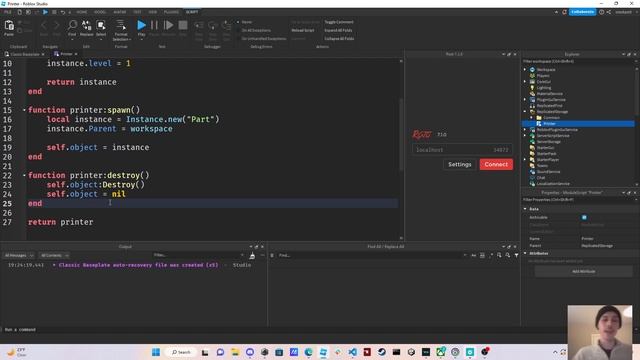640x360 pixels.
Task: Open the Windows Start menu
Action: (156, 352)
